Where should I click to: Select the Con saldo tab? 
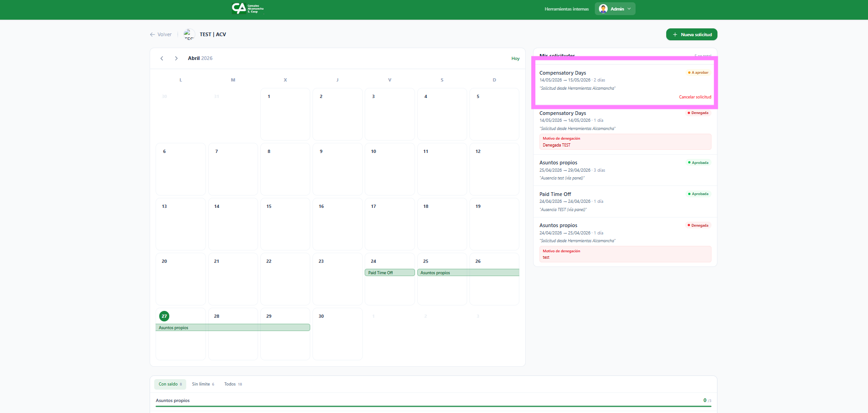[170, 384]
